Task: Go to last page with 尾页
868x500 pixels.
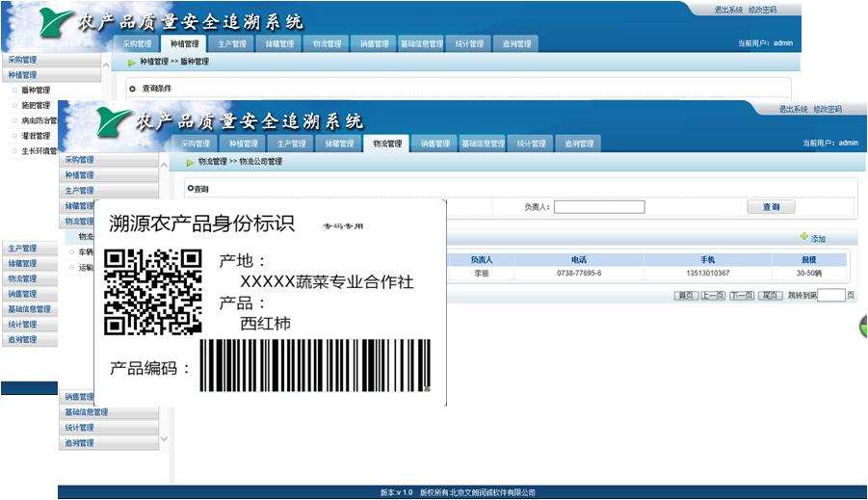Action: click(770, 296)
